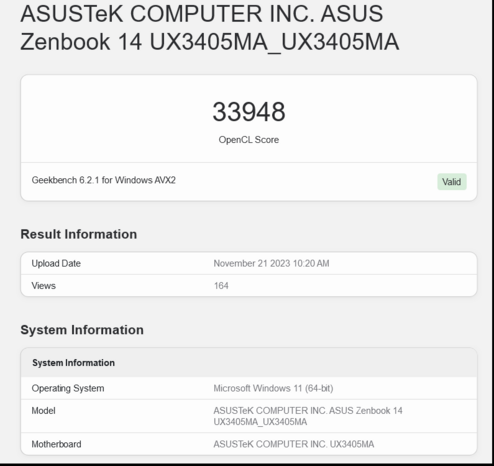Click the 33948 OpenCL score number

coord(249,112)
